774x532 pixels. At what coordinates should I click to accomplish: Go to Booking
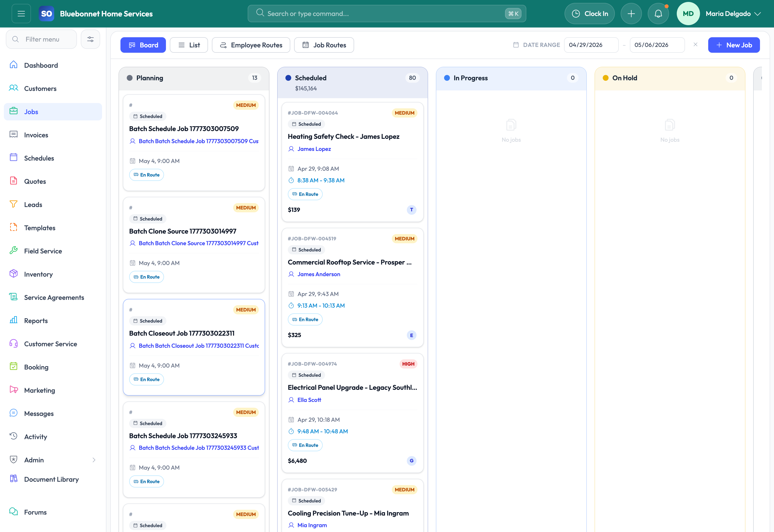[53, 367]
